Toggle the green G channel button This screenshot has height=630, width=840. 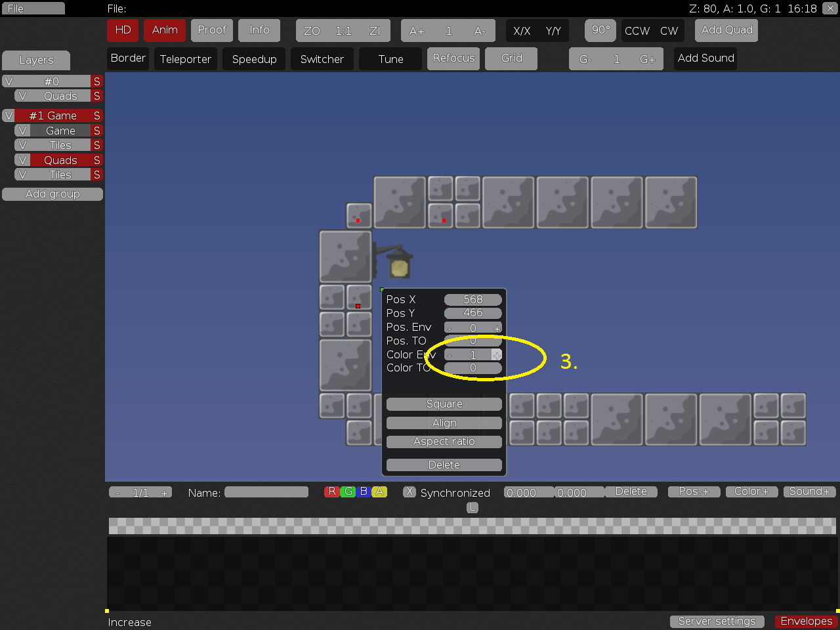pos(348,492)
